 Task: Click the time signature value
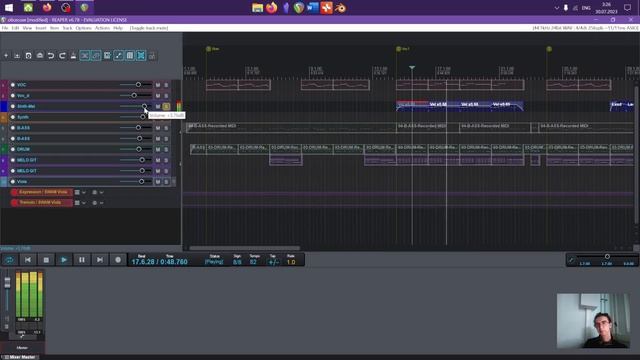coord(237,262)
